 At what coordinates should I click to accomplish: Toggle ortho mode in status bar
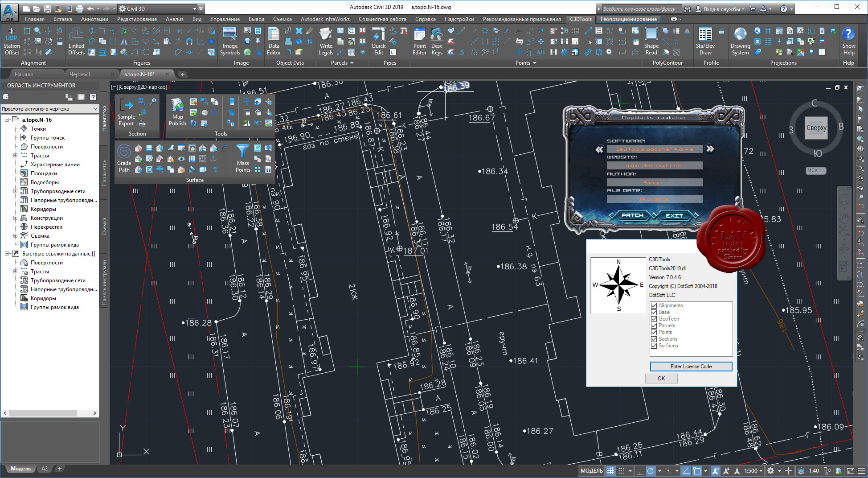pos(639,470)
